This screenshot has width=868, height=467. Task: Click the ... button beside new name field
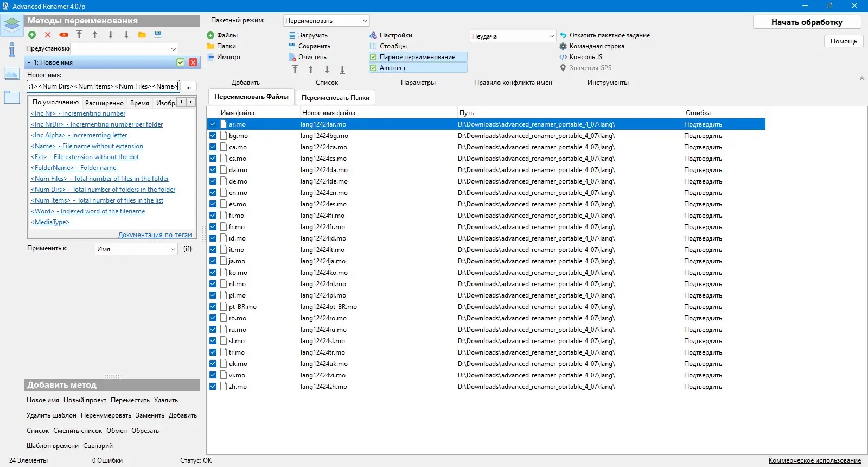coord(188,86)
